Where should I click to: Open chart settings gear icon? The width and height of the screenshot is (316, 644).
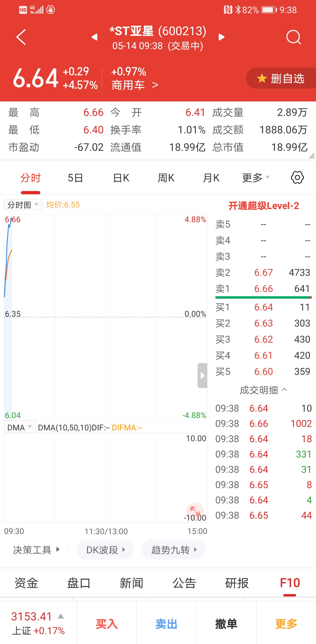coord(297,178)
